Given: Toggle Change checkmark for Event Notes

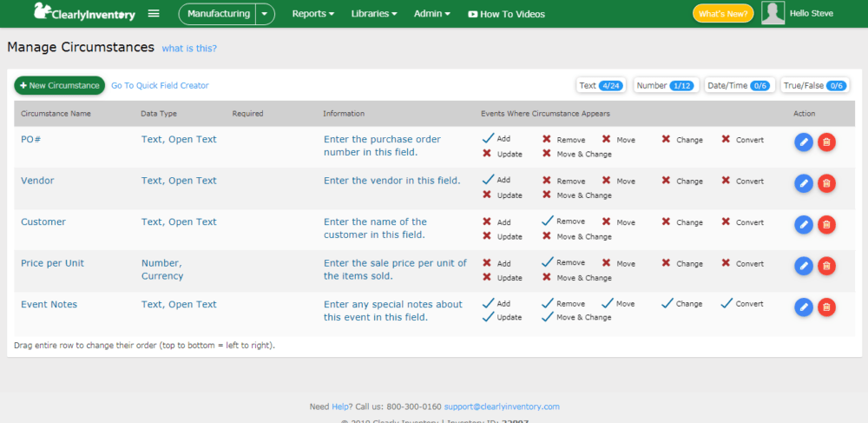Looking at the screenshot, I should tap(667, 303).
